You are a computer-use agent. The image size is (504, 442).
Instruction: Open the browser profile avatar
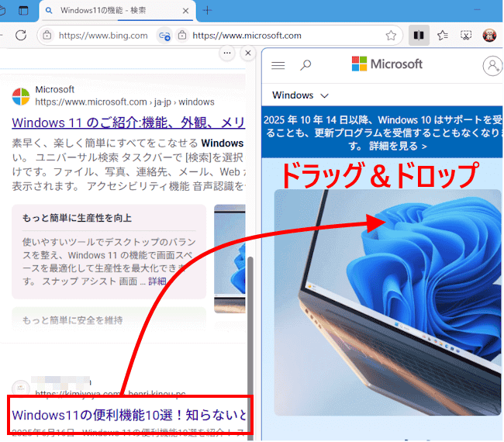point(489,35)
